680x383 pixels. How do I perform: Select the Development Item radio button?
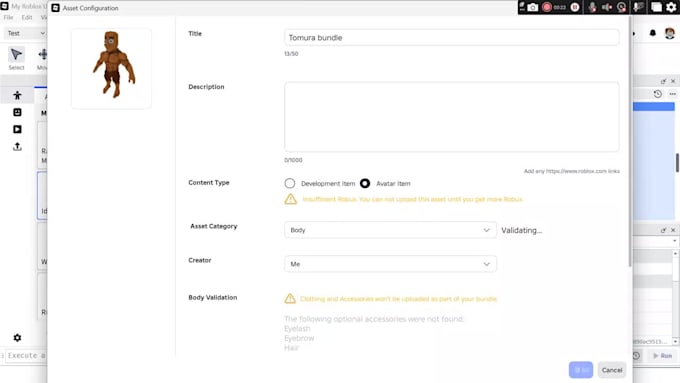click(x=290, y=183)
